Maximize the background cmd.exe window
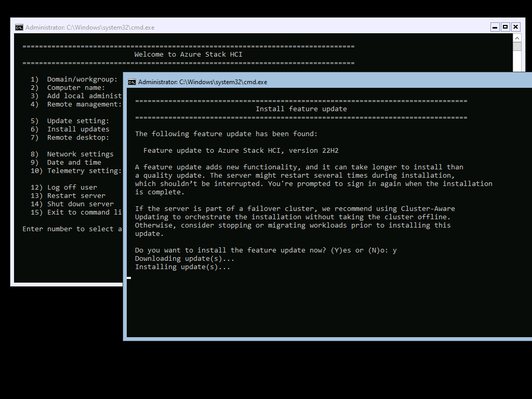Screen dimensions: 532x399 coord(505,27)
